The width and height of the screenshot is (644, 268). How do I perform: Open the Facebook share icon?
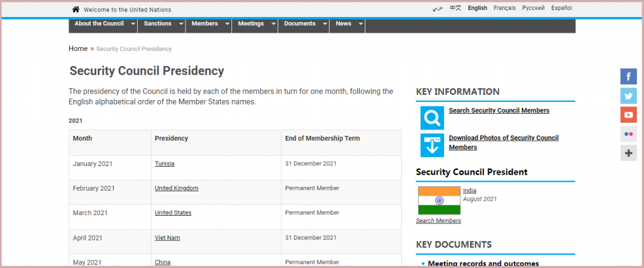coord(628,77)
